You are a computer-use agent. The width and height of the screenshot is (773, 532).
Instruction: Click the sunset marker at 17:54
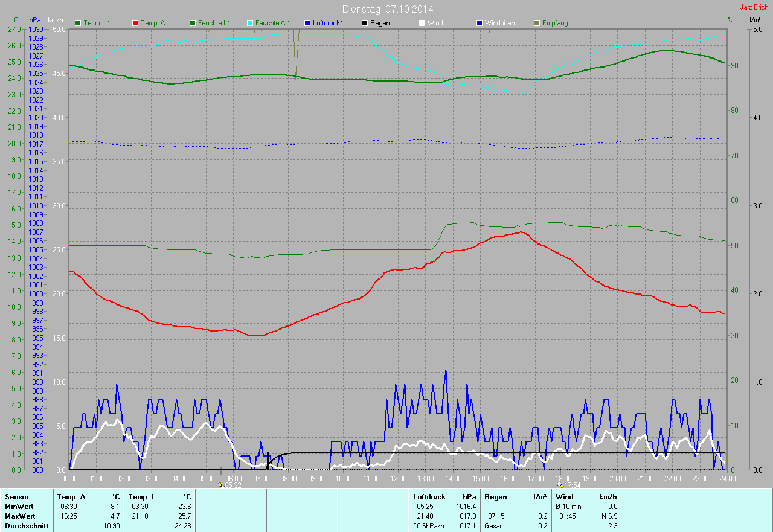click(x=561, y=484)
